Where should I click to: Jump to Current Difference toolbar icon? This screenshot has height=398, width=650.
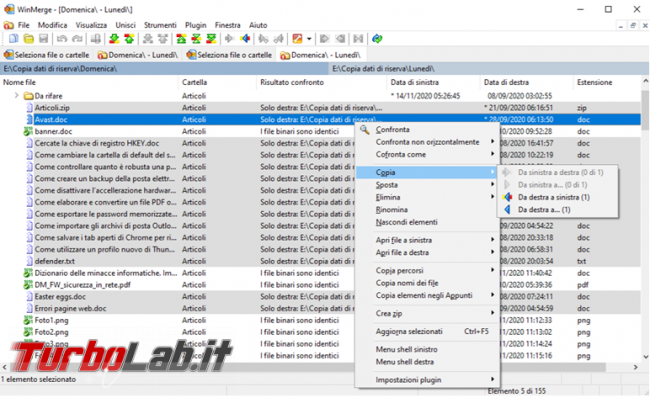[196, 39]
